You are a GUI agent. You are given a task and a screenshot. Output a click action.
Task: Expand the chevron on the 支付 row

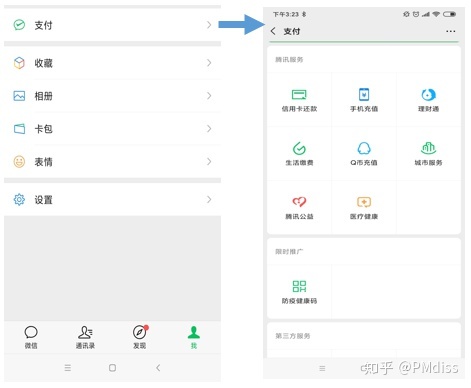(x=209, y=25)
